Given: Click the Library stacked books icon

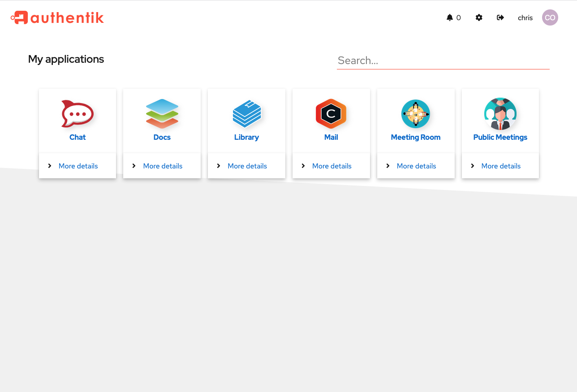Looking at the screenshot, I should tap(246, 114).
